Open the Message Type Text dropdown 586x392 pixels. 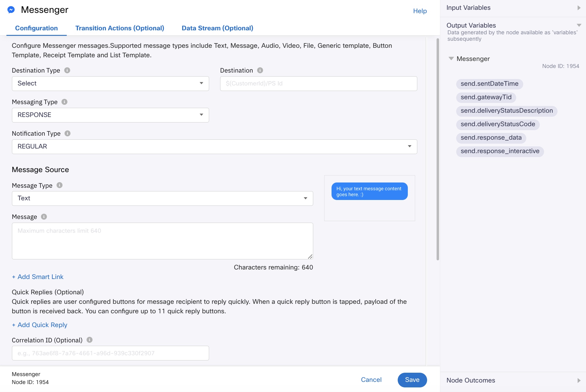pyautogui.click(x=162, y=198)
